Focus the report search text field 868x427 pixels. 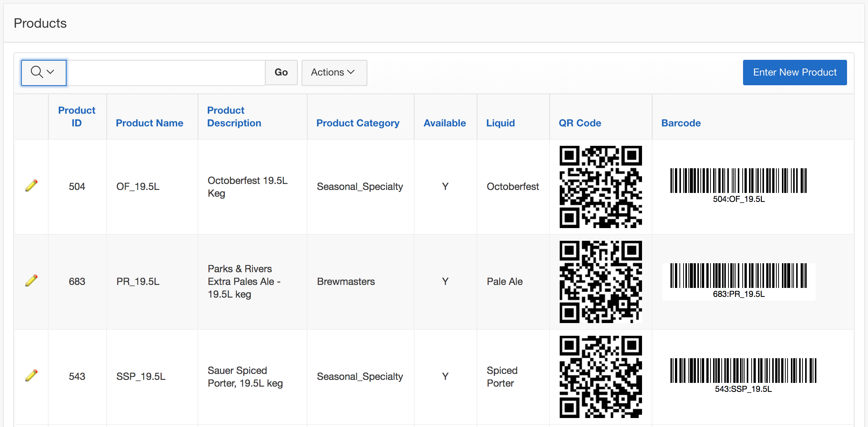166,73
